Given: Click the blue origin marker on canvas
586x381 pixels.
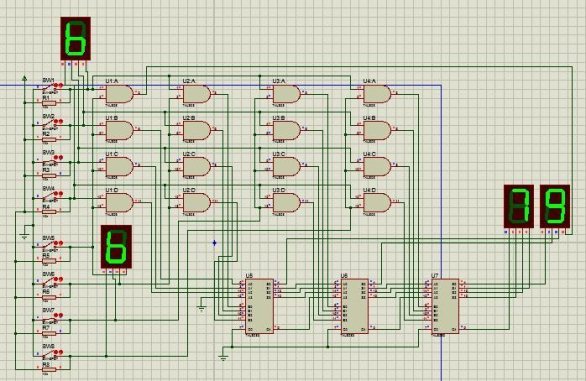Looking at the screenshot, I should pyautogui.click(x=215, y=243).
